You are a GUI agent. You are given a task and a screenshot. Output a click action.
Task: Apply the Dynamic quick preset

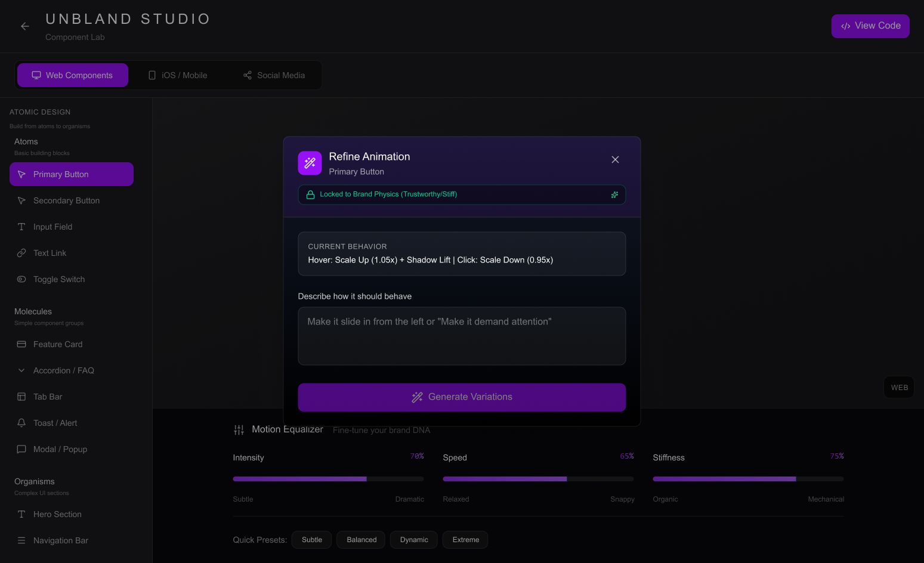pos(414,540)
